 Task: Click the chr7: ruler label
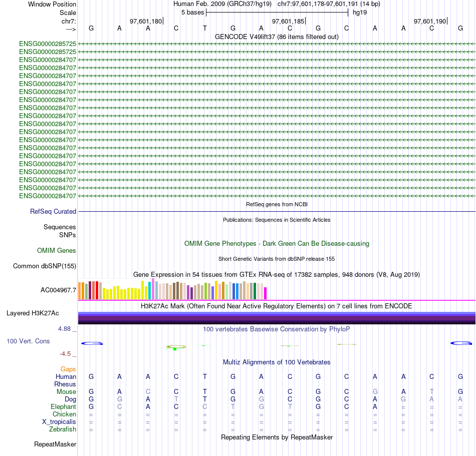[69, 21]
